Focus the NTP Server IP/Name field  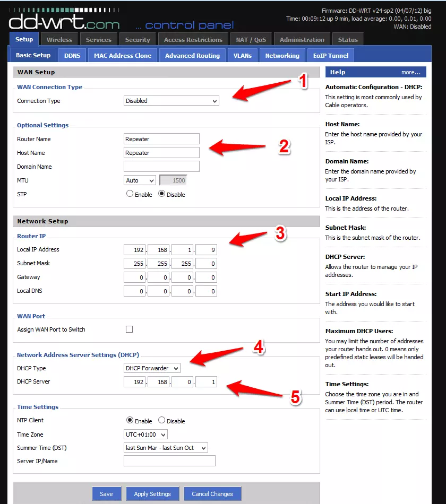point(169,461)
